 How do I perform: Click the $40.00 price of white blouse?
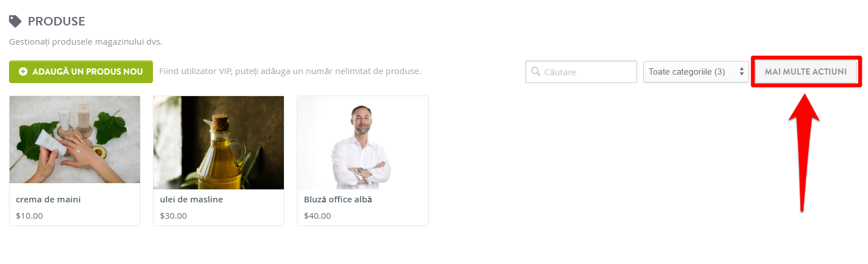click(317, 215)
